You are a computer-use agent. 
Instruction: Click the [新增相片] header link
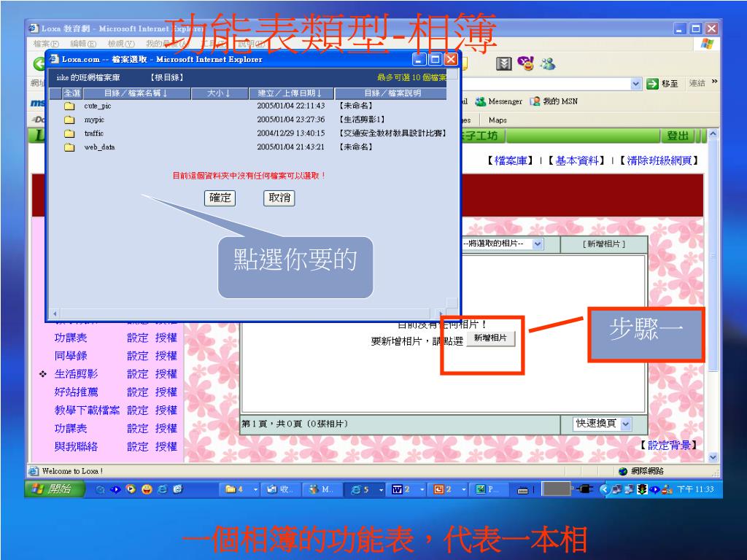click(x=603, y=244)
